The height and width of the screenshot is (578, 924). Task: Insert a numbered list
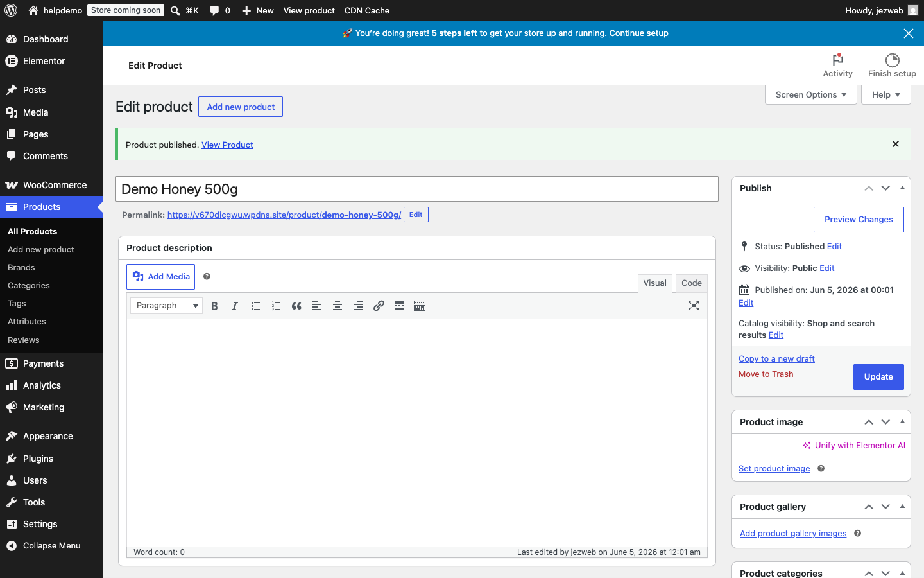tap(276, 306)
